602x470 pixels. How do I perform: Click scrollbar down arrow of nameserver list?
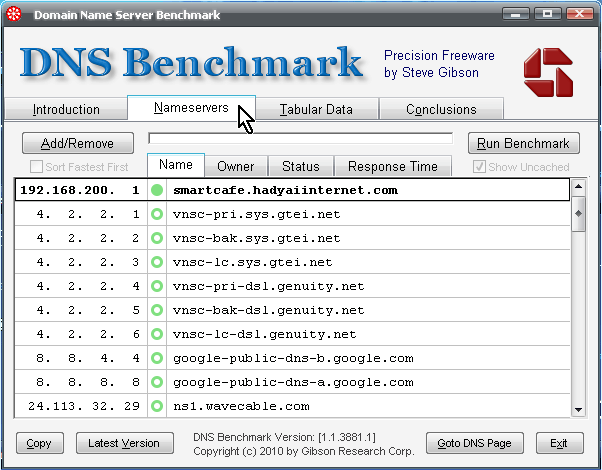(578, 410)
